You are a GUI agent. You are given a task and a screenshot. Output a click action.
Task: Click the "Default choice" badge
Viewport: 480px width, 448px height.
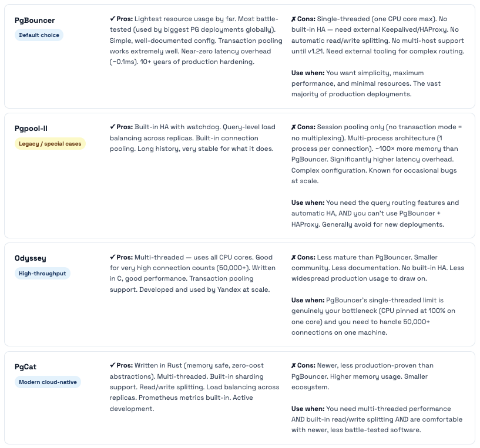tap(39, 35)
